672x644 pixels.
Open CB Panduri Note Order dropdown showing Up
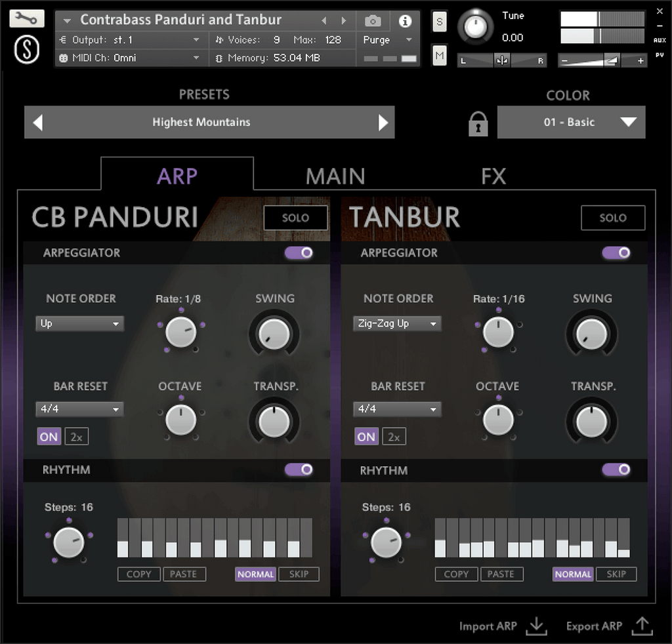click(79, 324)
